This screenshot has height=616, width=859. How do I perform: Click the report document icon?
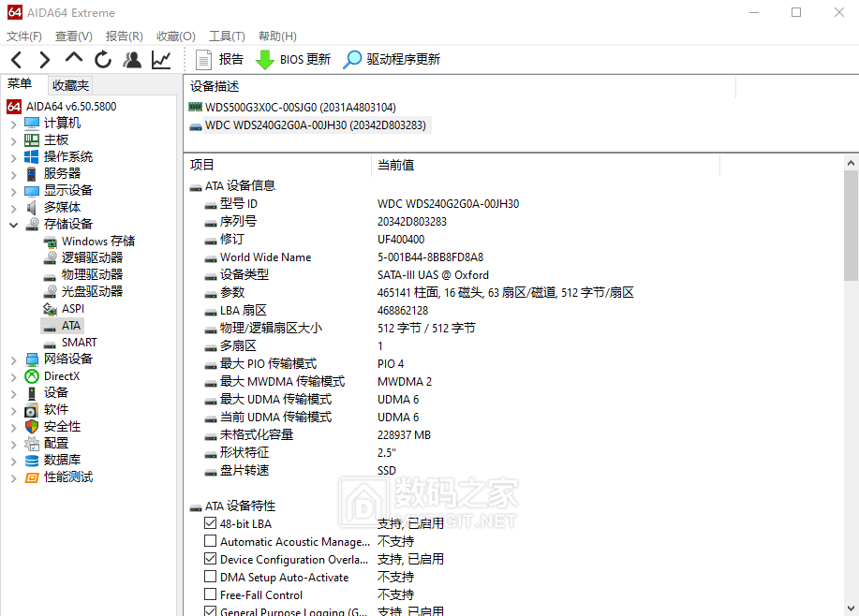pyautogui.click(x=204, y=59)
